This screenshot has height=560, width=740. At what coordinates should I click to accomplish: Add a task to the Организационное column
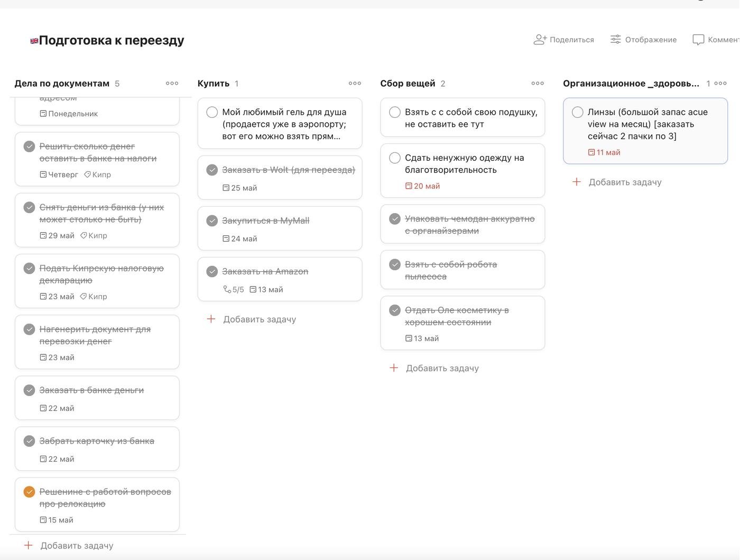tap(625, 182)
